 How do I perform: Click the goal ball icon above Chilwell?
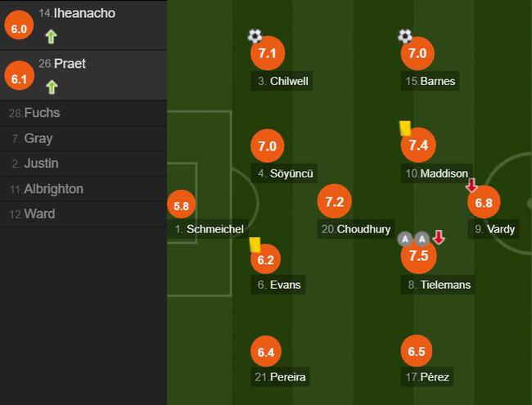tap(255, 36)
